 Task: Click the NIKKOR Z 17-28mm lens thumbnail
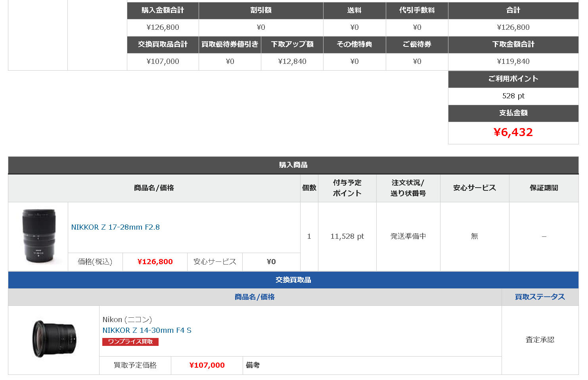(38, 236)
